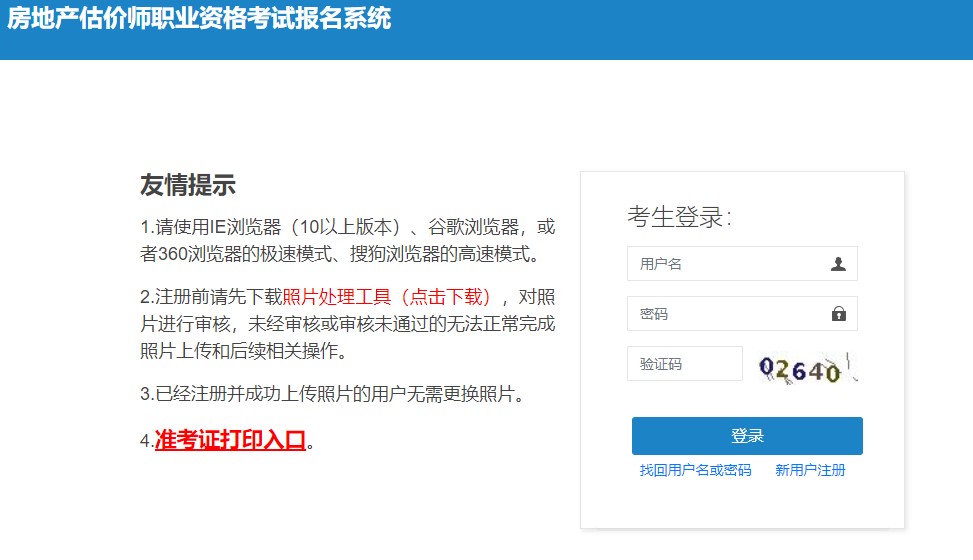Refresh the captcha image

pyautogui.click(x=808, y=368)
